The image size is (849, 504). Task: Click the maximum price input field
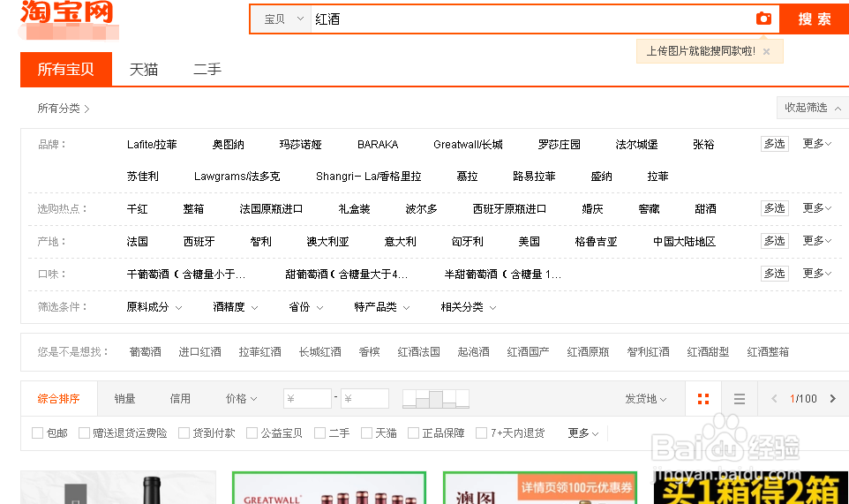pos(365,398)
